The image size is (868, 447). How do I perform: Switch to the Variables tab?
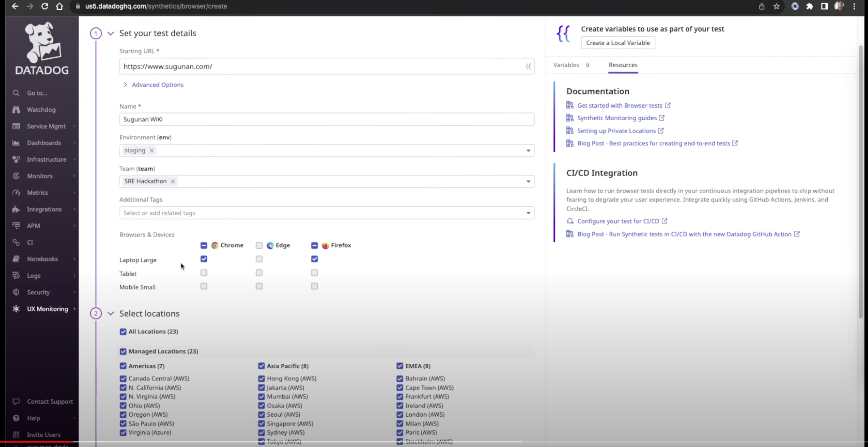point(566,65)
